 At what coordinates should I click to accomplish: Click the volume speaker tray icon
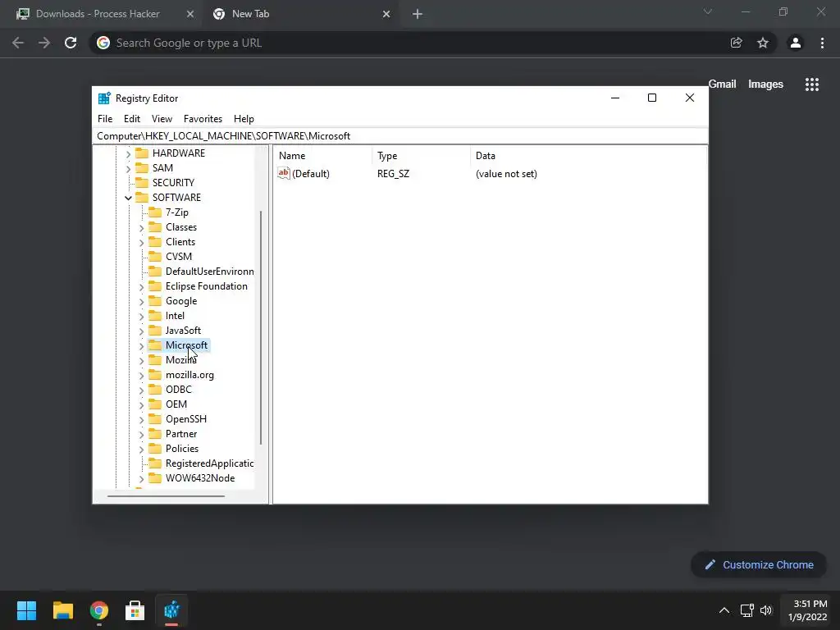(x=766, y=610)
